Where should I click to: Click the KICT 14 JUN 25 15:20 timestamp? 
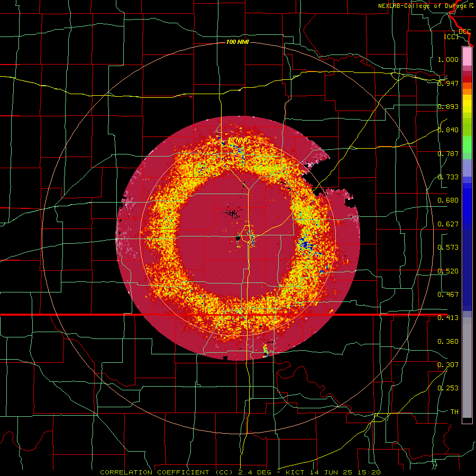[333, 472]
